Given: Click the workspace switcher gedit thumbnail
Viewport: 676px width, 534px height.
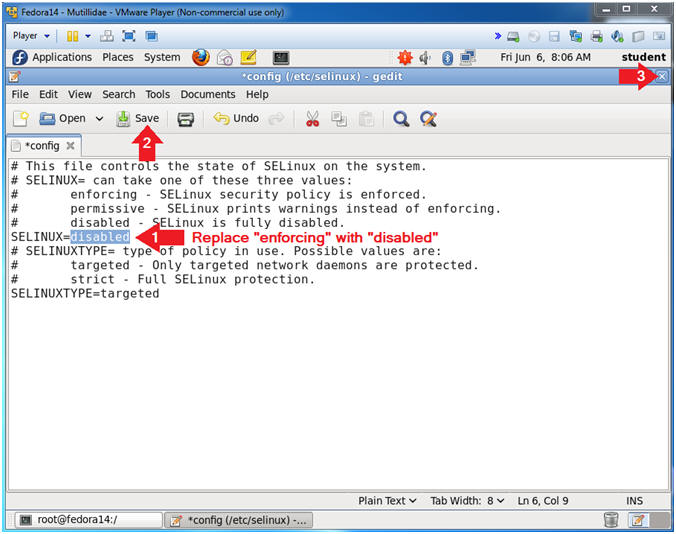Looking at the screenshot, I should 638,520.
